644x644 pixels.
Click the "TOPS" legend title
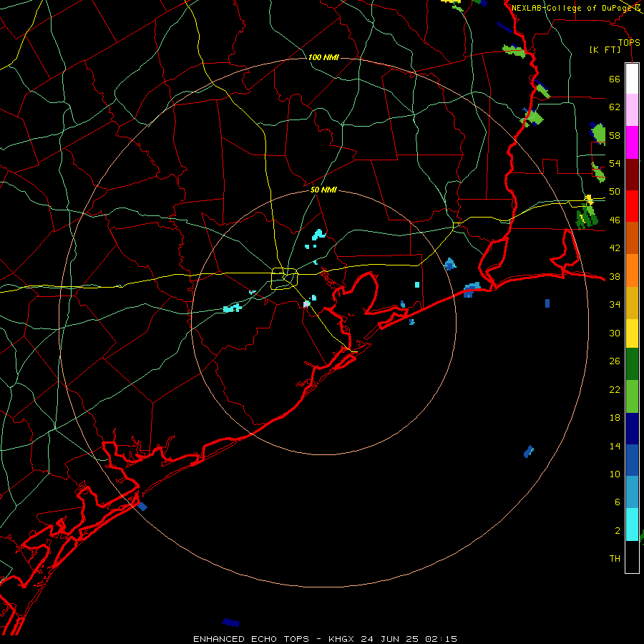629,43
